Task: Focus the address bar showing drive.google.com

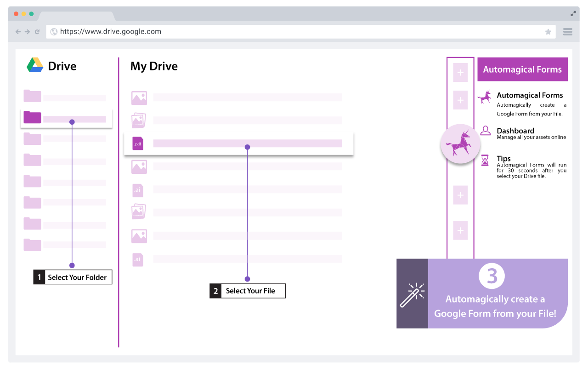Action: (x=300, y=32)
